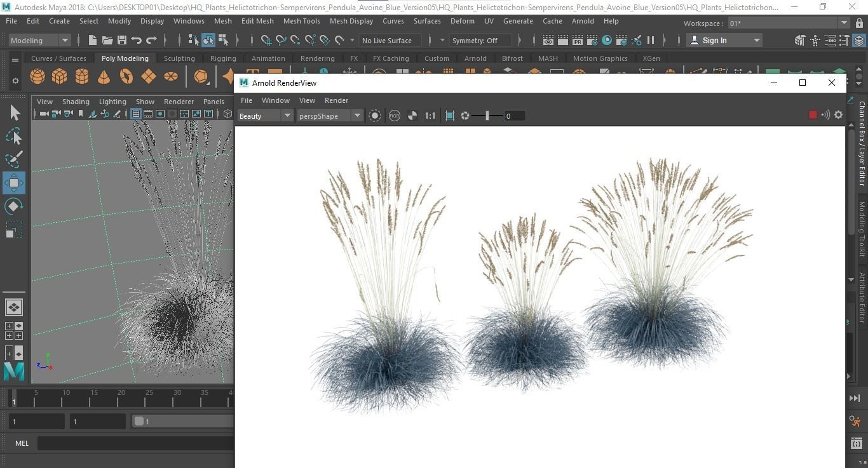This screenshot has height=468, width=868.
Task: Open the Beauty AOV dropdown
Action: click(x=265, y=116)
